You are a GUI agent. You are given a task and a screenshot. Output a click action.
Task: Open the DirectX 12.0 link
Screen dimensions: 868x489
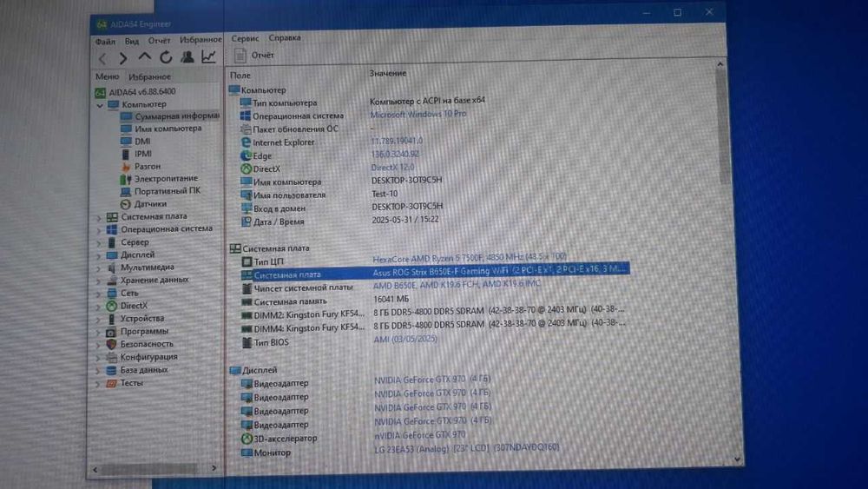(392, 168)
